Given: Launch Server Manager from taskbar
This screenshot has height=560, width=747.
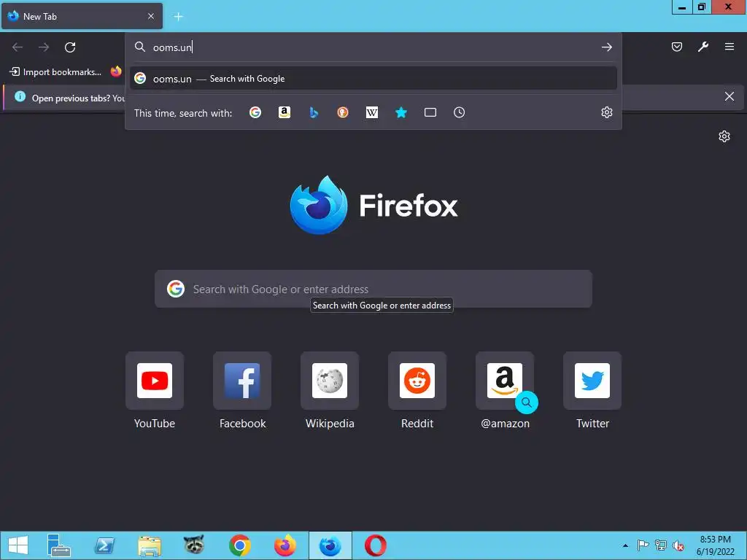Looking at the screenshot, I should pos(58,545).
